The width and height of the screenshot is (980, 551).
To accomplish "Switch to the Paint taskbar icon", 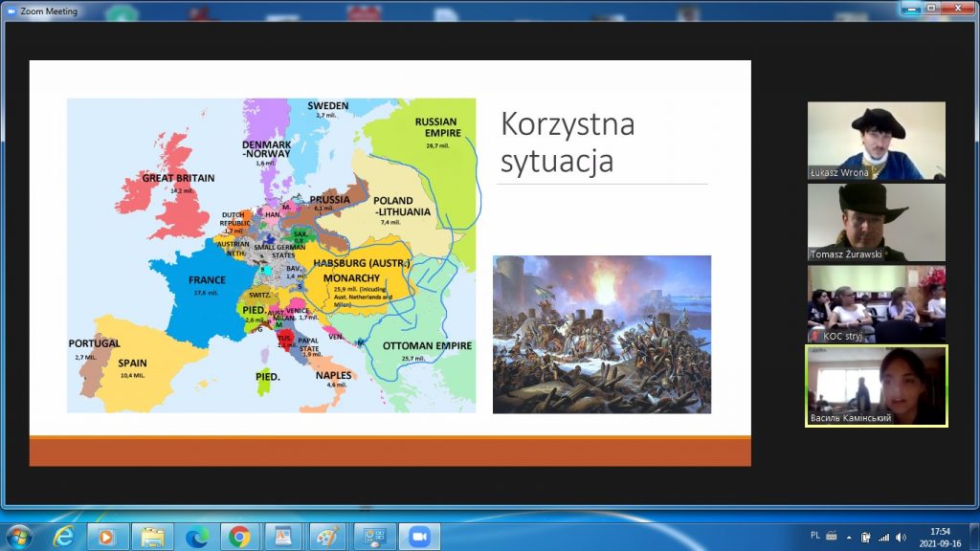I will 329,536.
